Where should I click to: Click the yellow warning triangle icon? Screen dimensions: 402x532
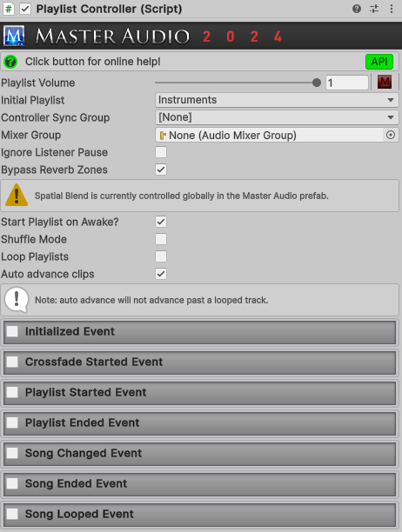click(17, 195)
